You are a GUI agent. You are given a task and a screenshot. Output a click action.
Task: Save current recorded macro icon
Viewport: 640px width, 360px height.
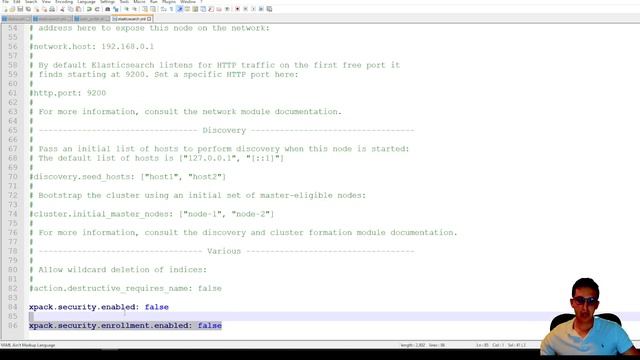click(x=269, y=9)
